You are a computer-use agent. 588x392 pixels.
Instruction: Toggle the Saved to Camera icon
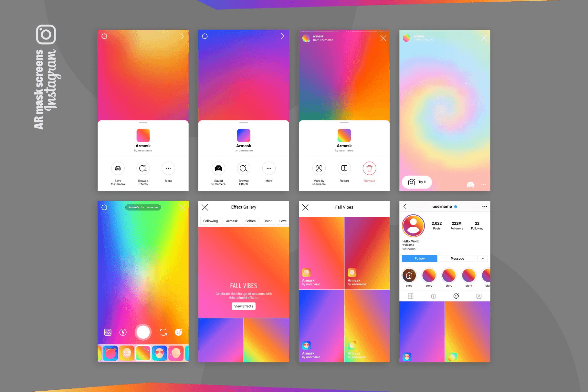tap(218, 168)
